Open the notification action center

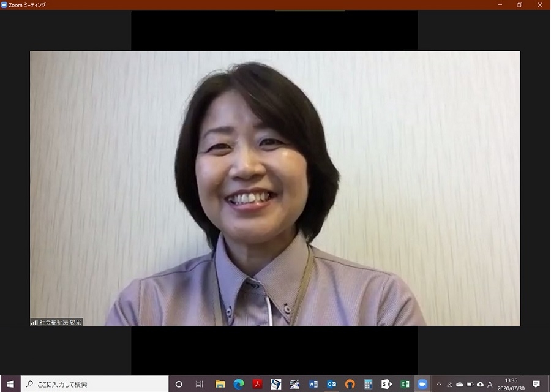(x=536, y=384)
